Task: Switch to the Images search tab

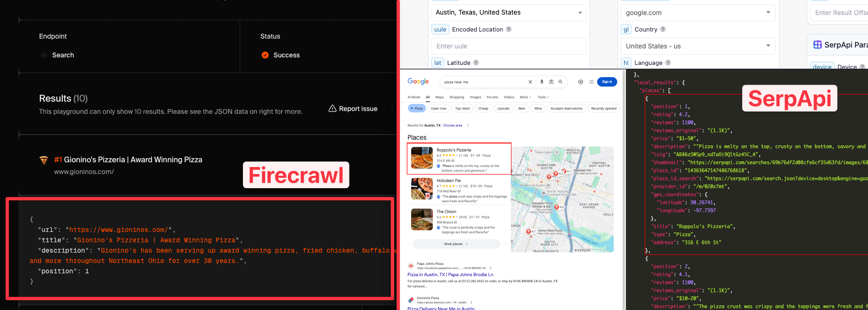Action: [x=475, y=97]
